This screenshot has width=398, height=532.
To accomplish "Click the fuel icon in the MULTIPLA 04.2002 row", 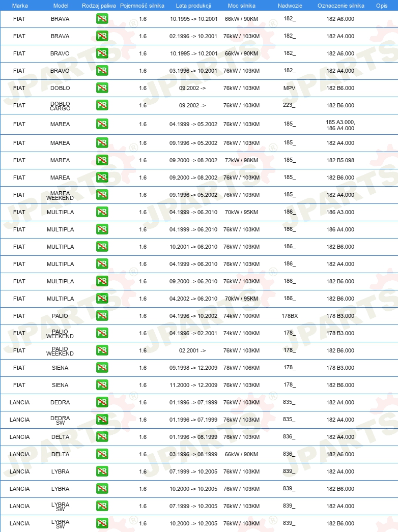I will click(102, 299).
